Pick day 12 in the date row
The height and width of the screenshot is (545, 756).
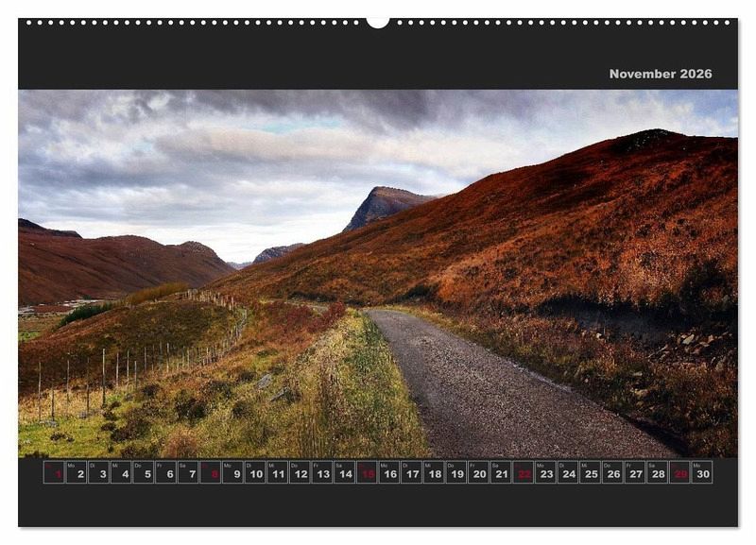click(x=300, y=472)
